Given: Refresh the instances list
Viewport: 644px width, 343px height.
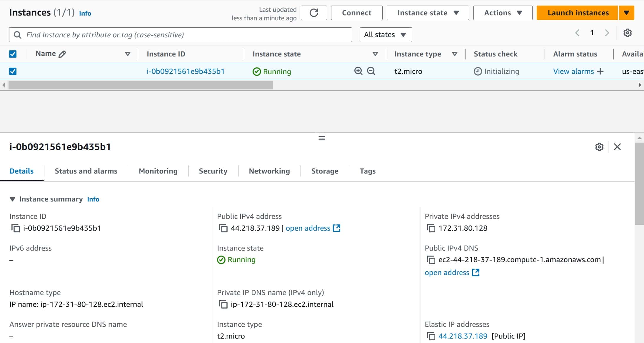Looking at the screenshot, I should (x=313, y=13).
